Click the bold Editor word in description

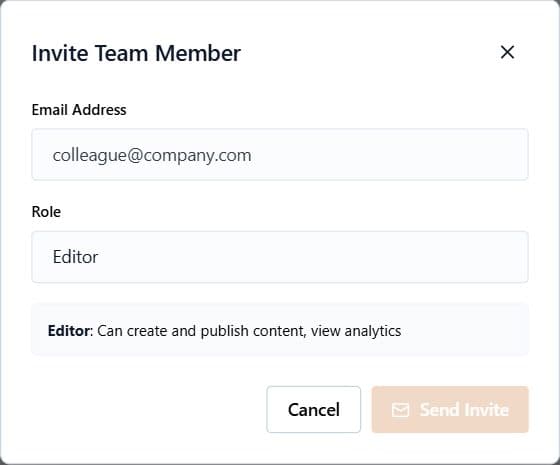[69, 331]
